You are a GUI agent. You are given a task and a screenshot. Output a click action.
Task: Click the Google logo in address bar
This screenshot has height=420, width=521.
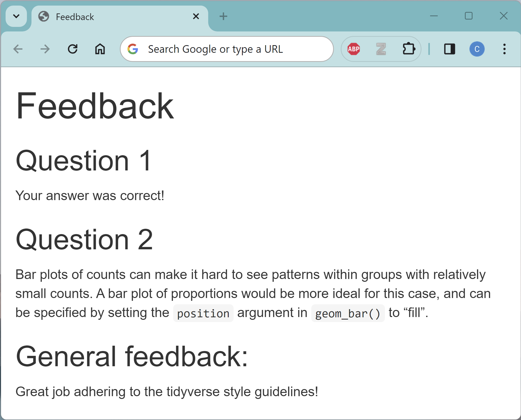click(x=133, y=49)
